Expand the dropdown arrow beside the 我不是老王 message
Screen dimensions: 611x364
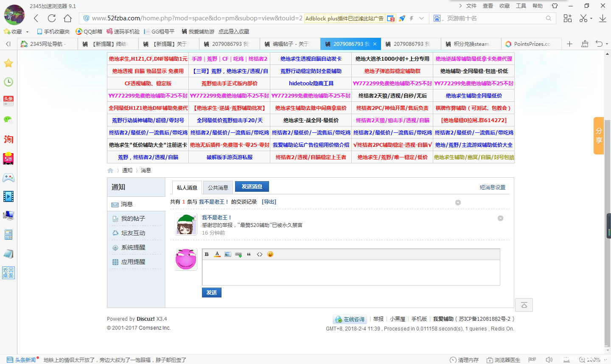[x=500, y=218]
